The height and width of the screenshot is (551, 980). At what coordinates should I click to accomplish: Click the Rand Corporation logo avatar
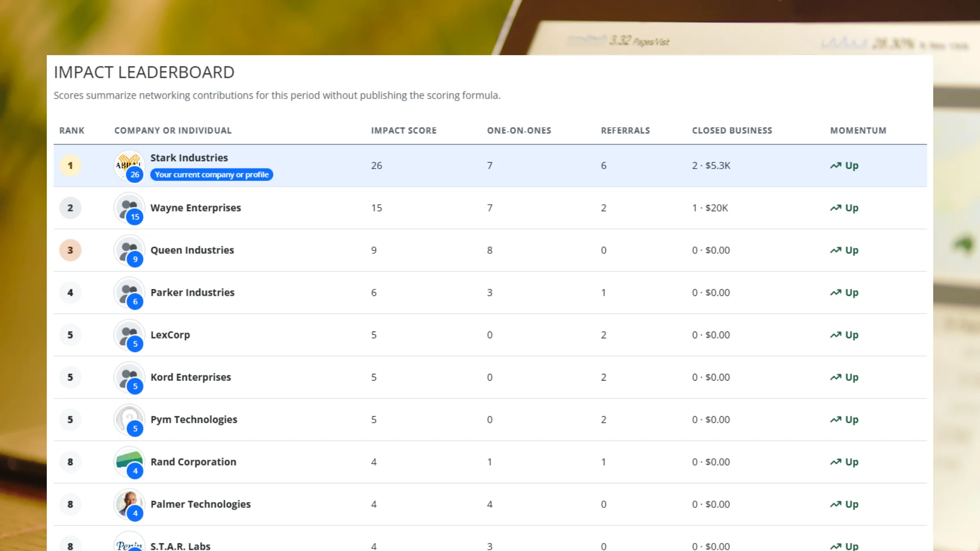coord(129,462)
